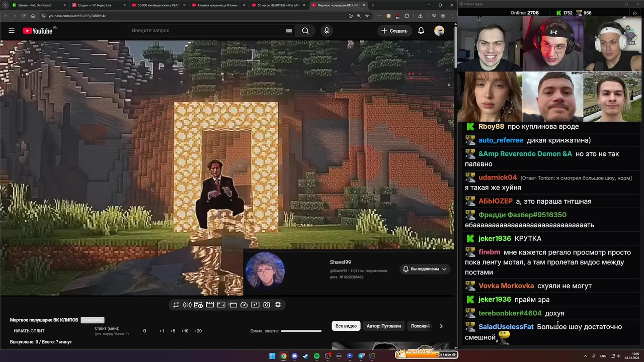
Task: Open the Shavel99 channel name
Action: click(x=340, y=262)
